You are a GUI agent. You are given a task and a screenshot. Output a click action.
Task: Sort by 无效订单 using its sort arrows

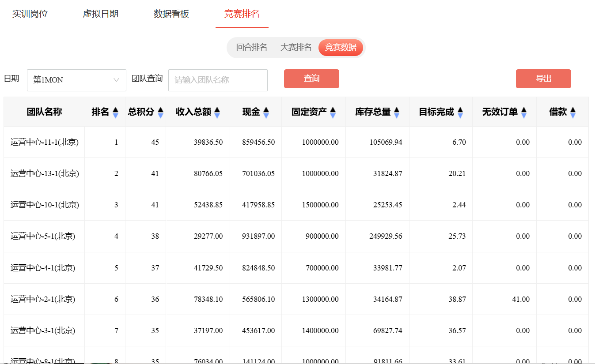point(523,113)
